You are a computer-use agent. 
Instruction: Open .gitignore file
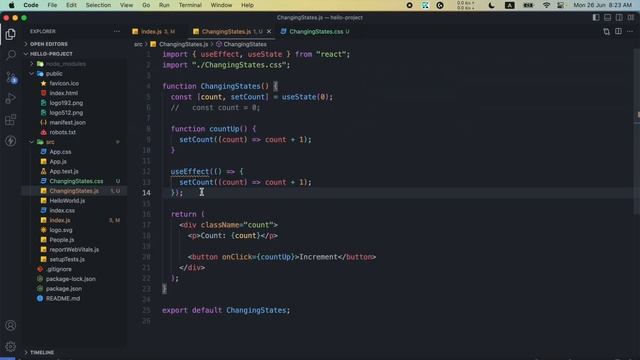click(59, 269)
